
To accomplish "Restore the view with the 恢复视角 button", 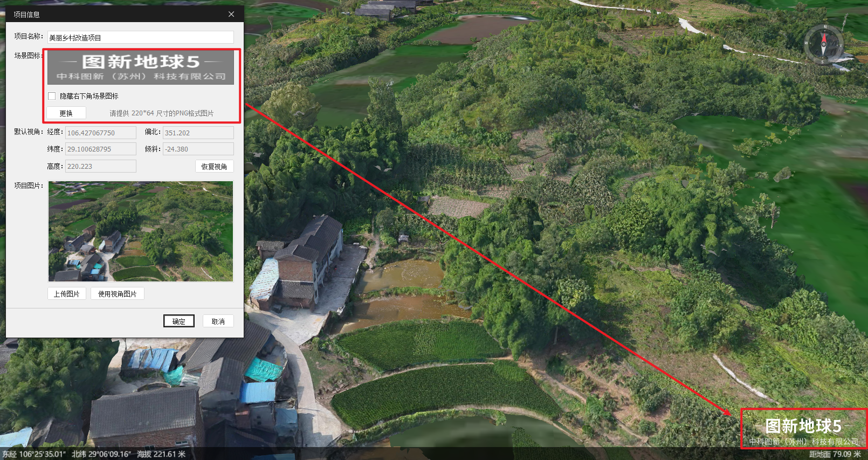I will 215,167.
